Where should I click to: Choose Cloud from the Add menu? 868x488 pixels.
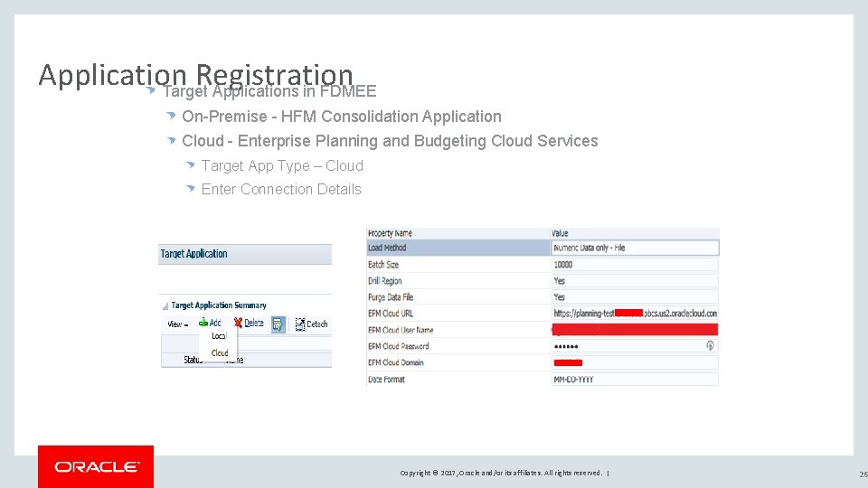219,352
